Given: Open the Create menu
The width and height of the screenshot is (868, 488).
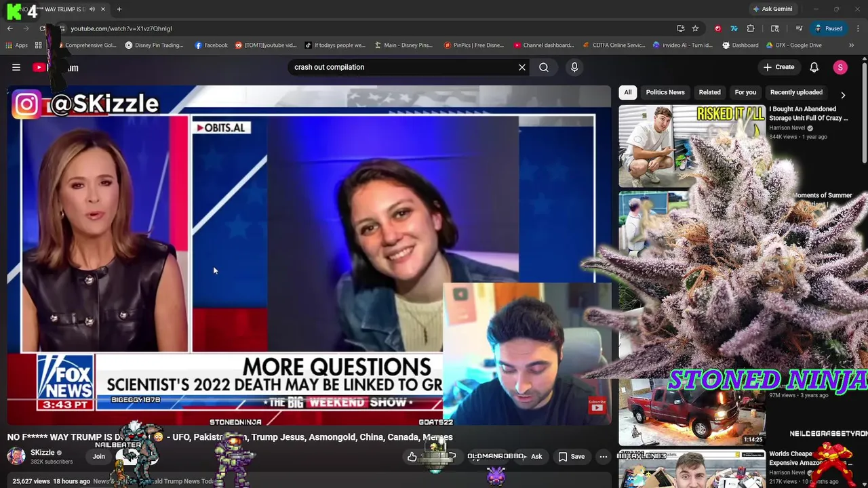Looking at the screenshot, I should point(778,67).
